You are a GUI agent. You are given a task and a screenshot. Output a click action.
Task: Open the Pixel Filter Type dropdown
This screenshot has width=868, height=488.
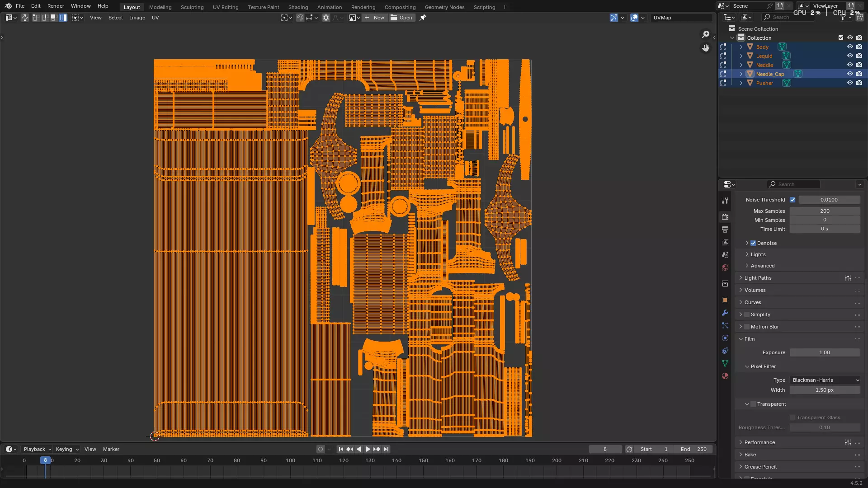(x=825, y=380)
